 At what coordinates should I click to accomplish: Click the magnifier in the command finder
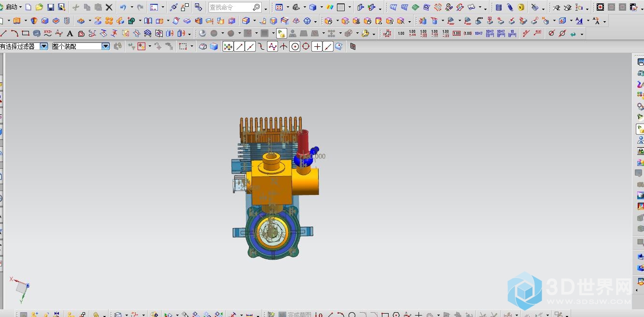click(257, 7)
